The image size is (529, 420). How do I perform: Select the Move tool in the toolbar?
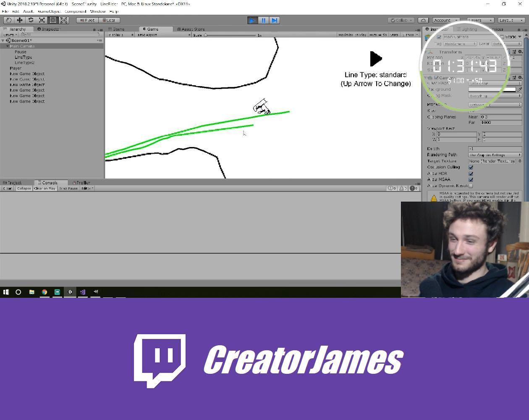click(19, 20)
